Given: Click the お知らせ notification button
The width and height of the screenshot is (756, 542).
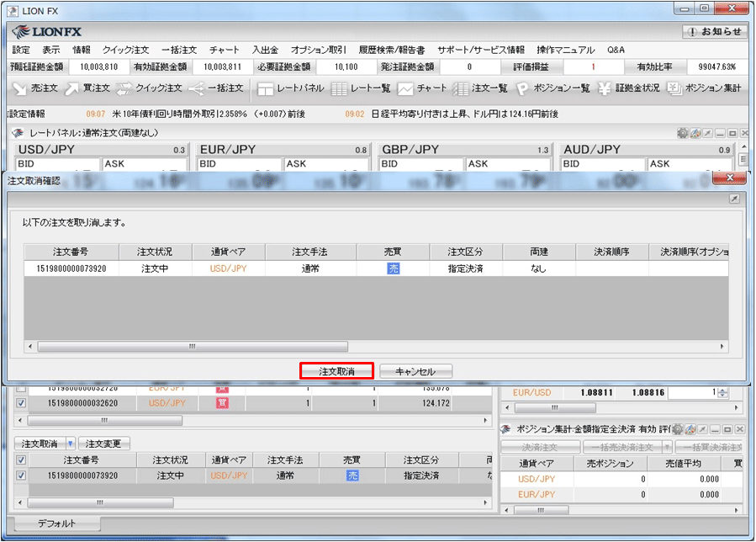Looking at the screenshot, I should [715, 32].
